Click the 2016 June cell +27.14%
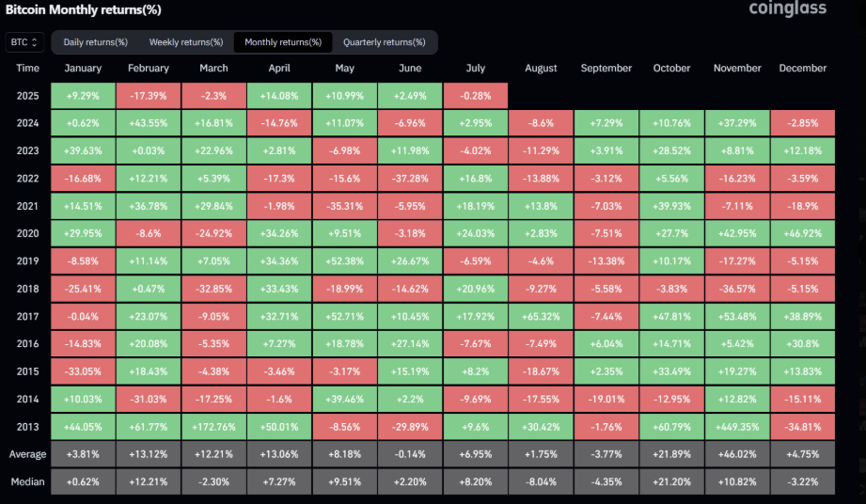 410,344
